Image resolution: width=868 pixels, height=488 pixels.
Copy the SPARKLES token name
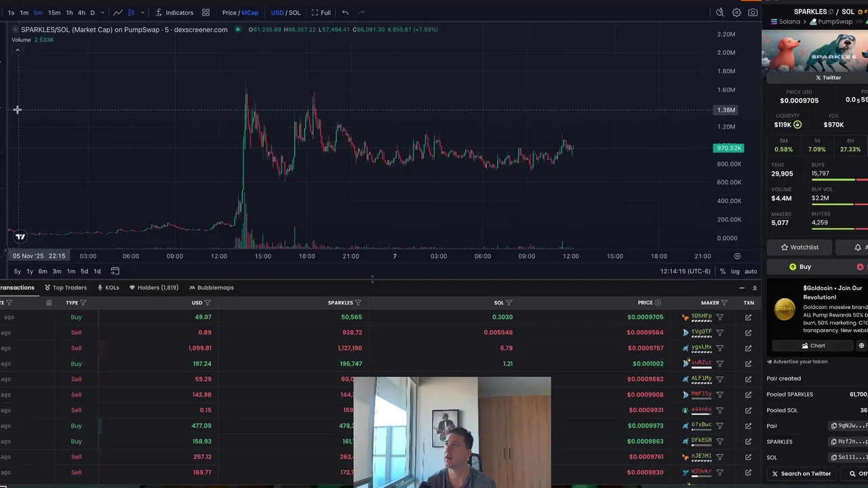pyautogui.click(x=831, y=12)
